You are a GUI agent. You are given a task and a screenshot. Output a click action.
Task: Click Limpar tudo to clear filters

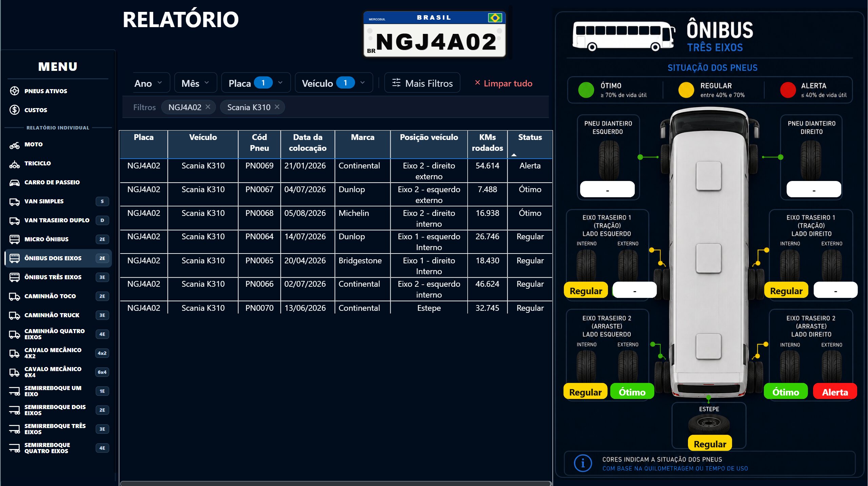[x=504, y=83]
